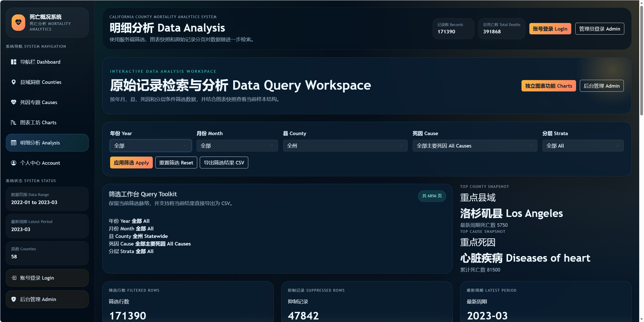Click the sidebar Admin shield icon
This screenshot has width=644, height=322.
14,299
